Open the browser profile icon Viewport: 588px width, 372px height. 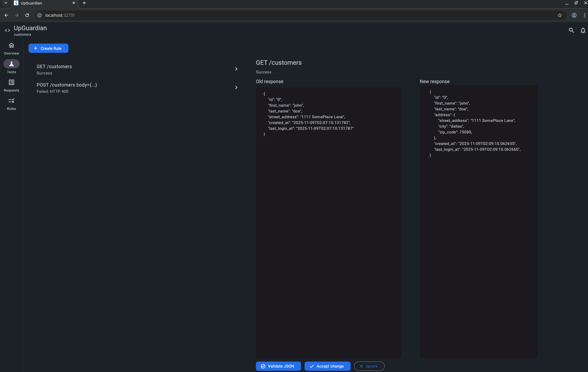pos(574,15)
